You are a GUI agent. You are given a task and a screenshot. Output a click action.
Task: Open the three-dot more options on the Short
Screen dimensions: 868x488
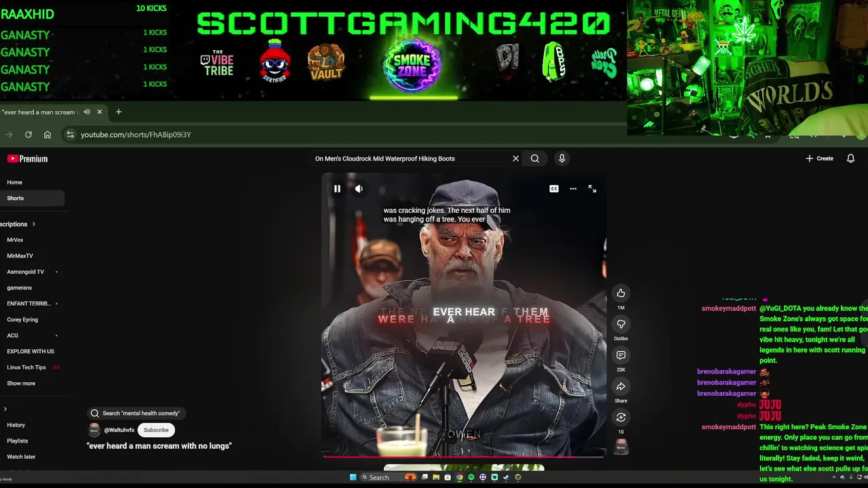[x=573, y=189]
